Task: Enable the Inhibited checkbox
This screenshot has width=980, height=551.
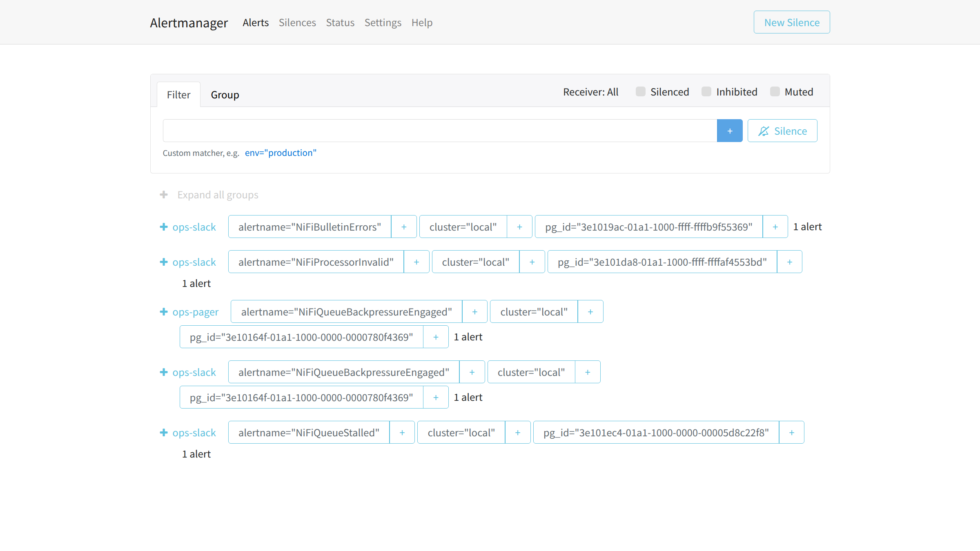Action: [706, 91]
